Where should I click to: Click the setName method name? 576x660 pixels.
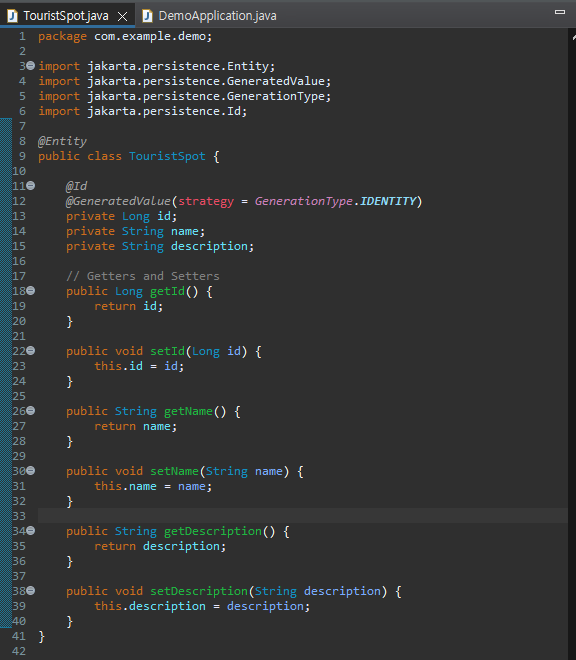click(174, 471)
